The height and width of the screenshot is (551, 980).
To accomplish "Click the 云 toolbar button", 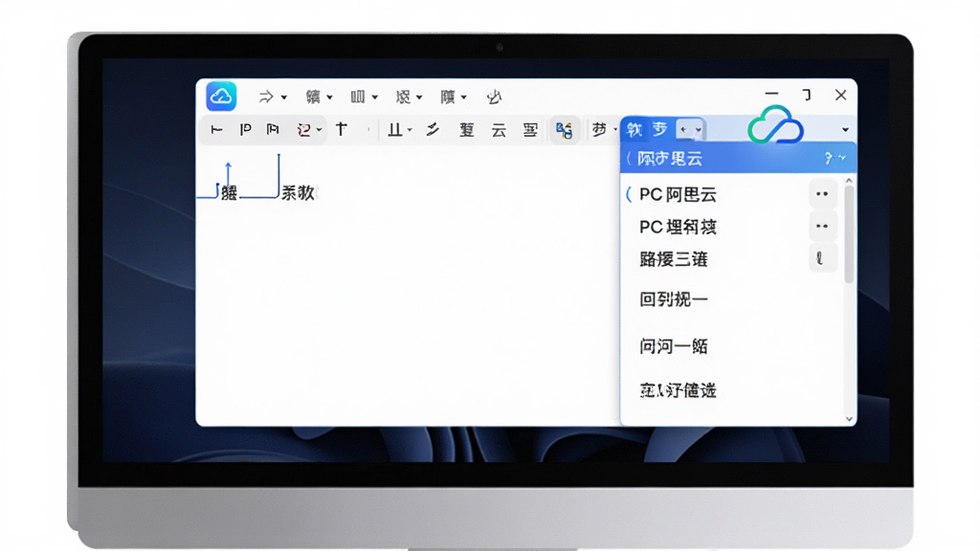I will [x=498, y=130].
